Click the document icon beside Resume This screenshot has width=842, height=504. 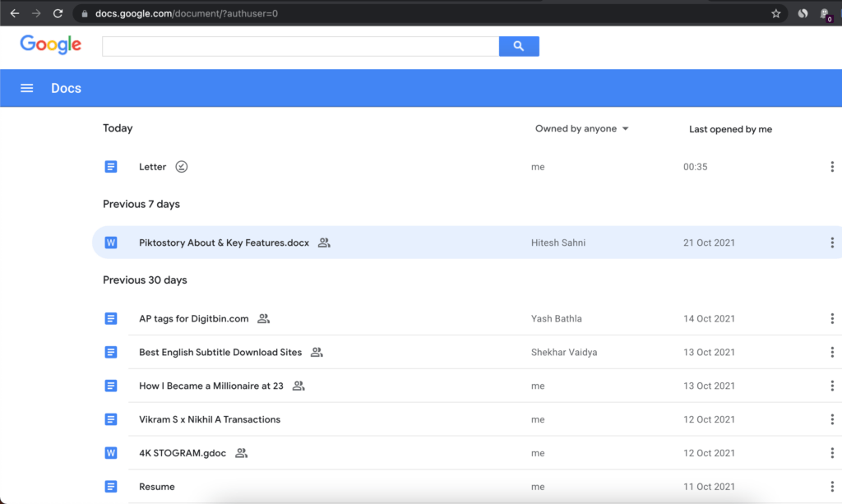coord(111,487)
